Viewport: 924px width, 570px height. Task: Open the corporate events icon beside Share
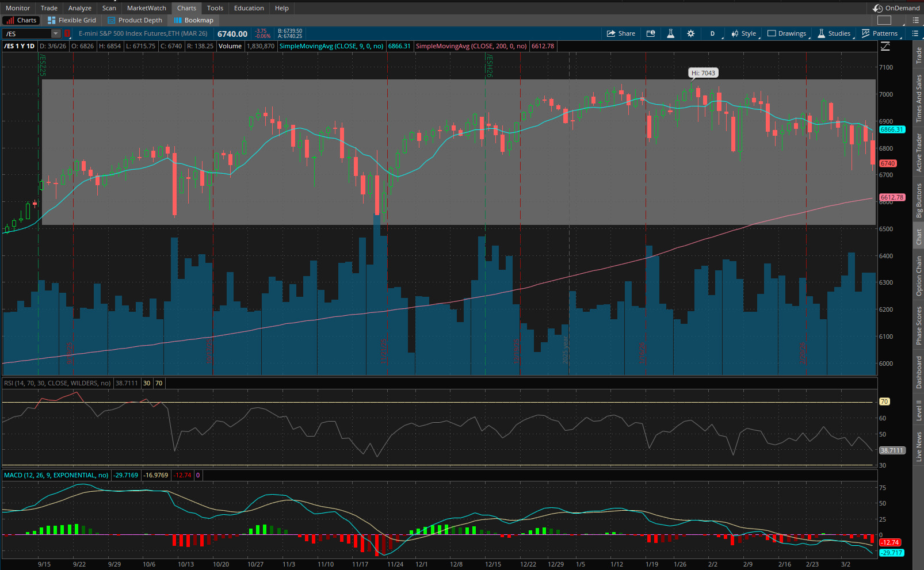pyautogui.click(x=651, y=33)
